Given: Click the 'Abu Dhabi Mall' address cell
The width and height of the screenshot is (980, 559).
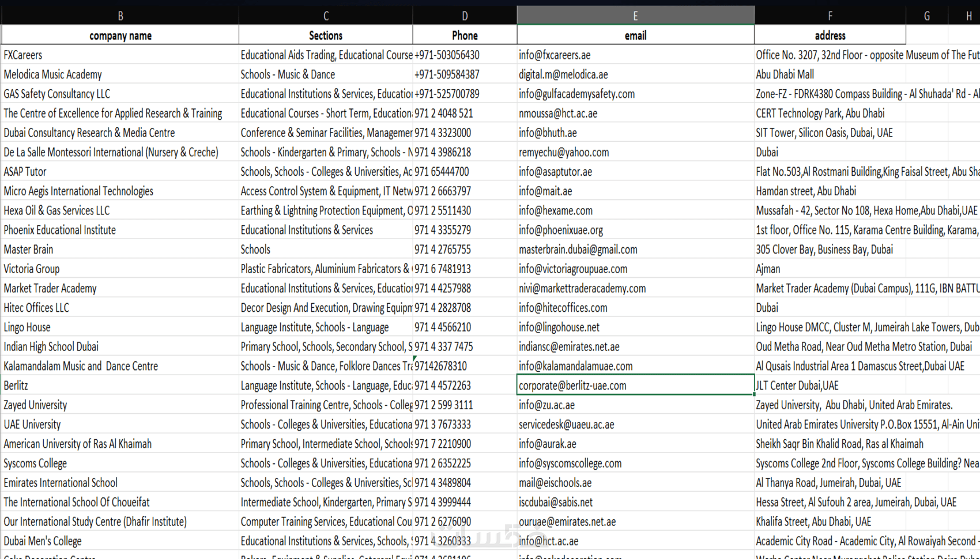Looking at the screenshot, I should 830,74.
